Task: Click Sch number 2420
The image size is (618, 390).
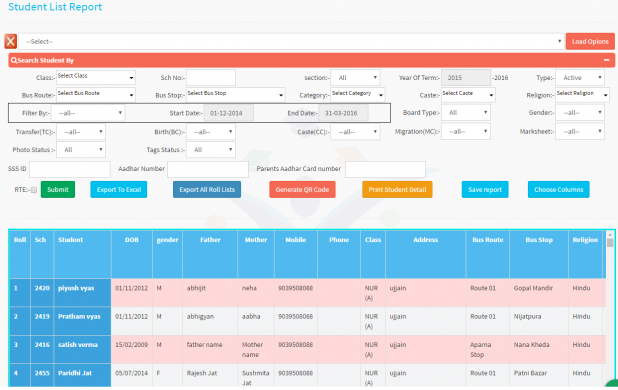Action: (x=42, y=288)
